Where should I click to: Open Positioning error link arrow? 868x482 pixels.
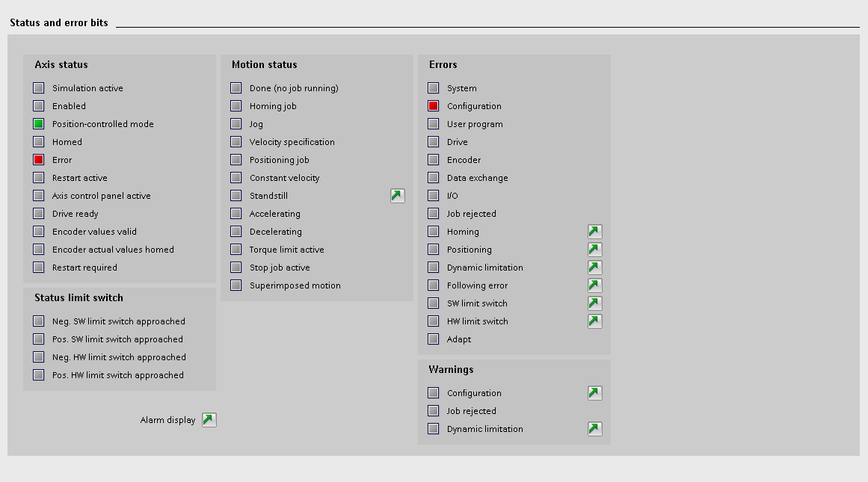[x=595, y=250]
